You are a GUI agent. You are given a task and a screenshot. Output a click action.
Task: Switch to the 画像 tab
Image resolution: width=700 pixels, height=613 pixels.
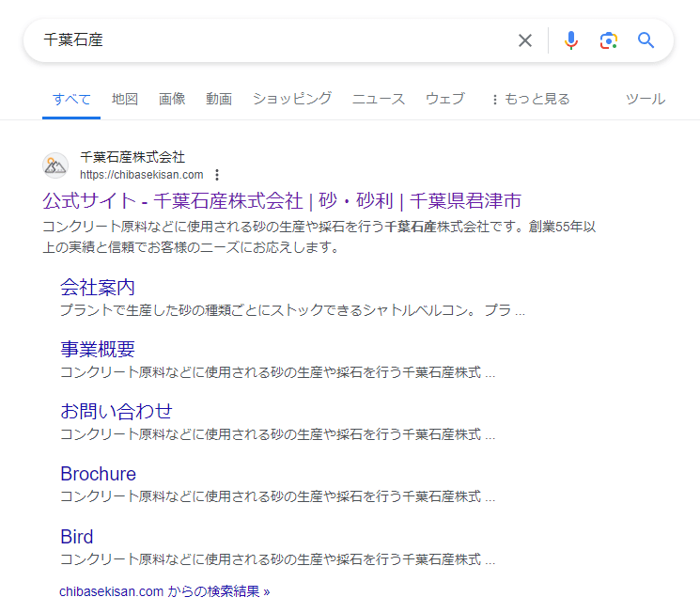tap(172, 99)
